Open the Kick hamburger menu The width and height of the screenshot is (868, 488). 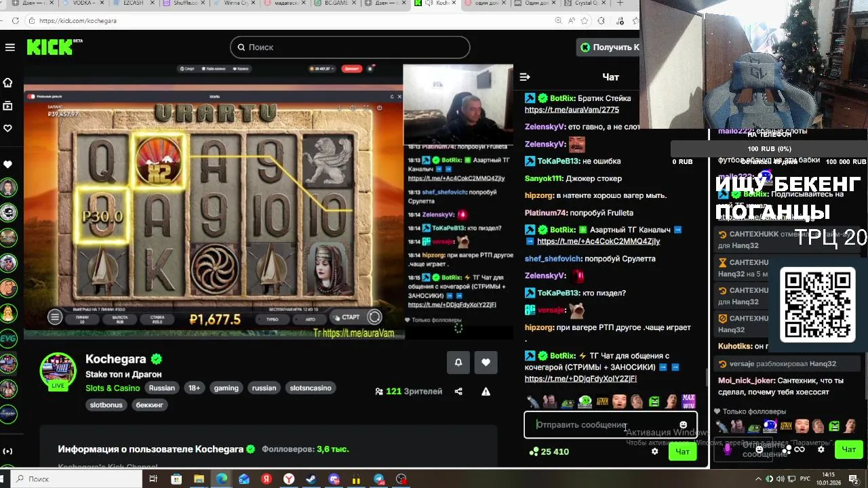(x=9, y=47)
